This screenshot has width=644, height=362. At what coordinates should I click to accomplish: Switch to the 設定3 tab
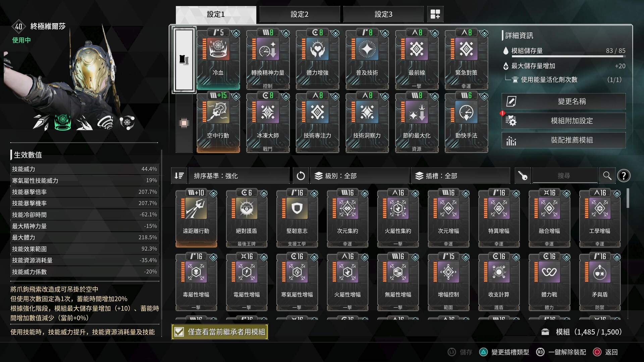383,14
